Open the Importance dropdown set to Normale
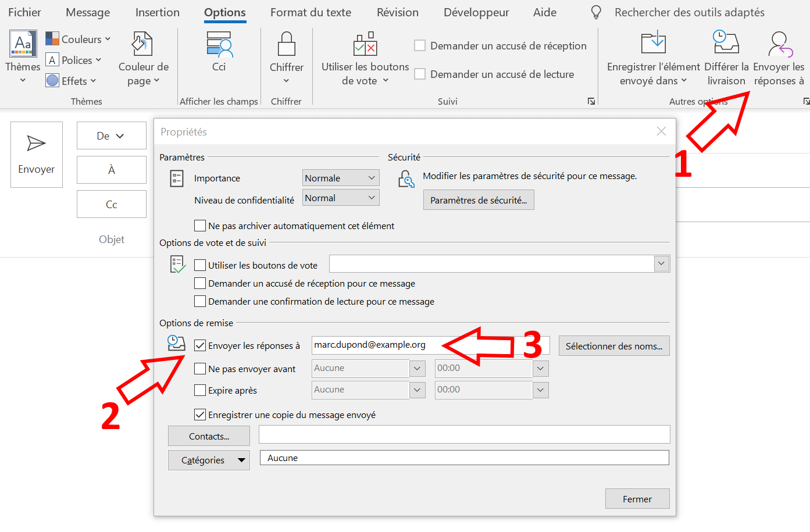 [341, 178]
